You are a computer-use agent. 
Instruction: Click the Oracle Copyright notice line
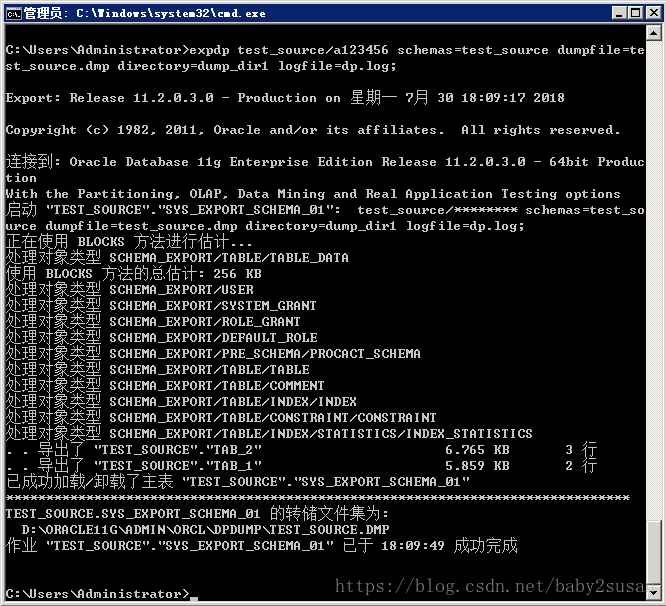312,130
